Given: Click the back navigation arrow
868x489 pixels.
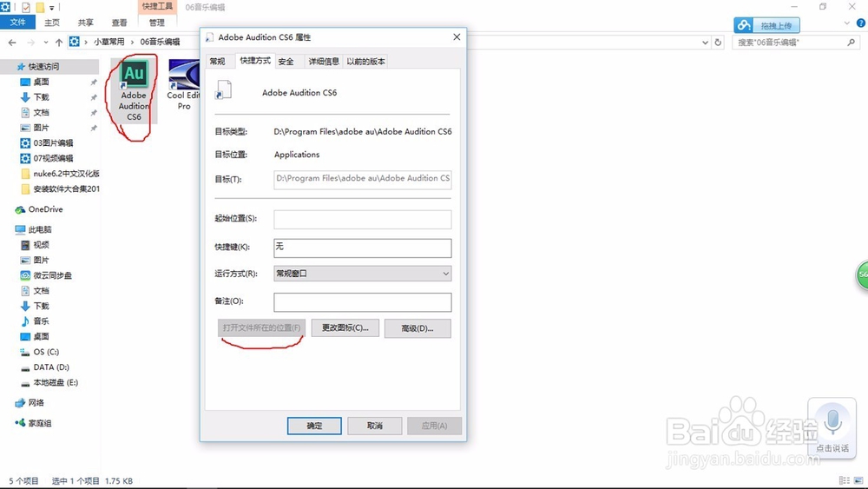Looking at the screenshot, I should pos(12,42).
